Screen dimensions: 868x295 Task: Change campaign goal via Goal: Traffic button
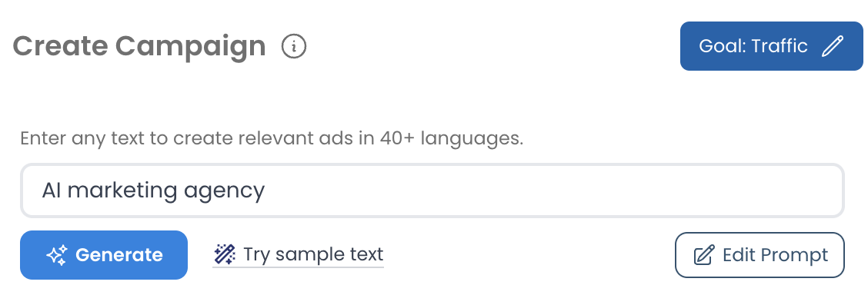771,46
